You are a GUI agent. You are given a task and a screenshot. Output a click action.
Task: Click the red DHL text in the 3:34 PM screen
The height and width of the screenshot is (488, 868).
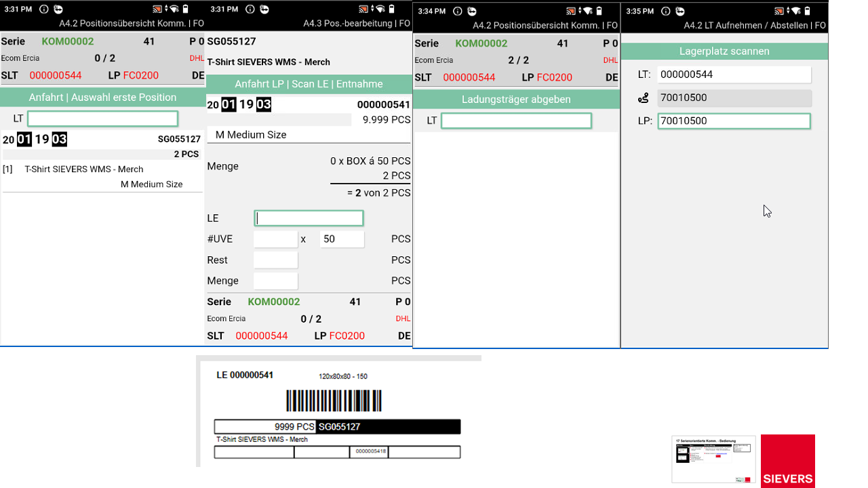[612, 60]
